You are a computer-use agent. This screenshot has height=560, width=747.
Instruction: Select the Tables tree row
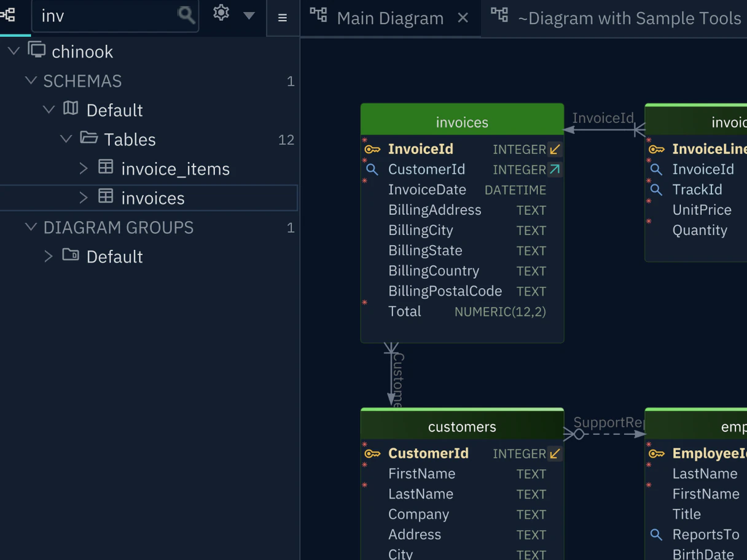point(149,139)
